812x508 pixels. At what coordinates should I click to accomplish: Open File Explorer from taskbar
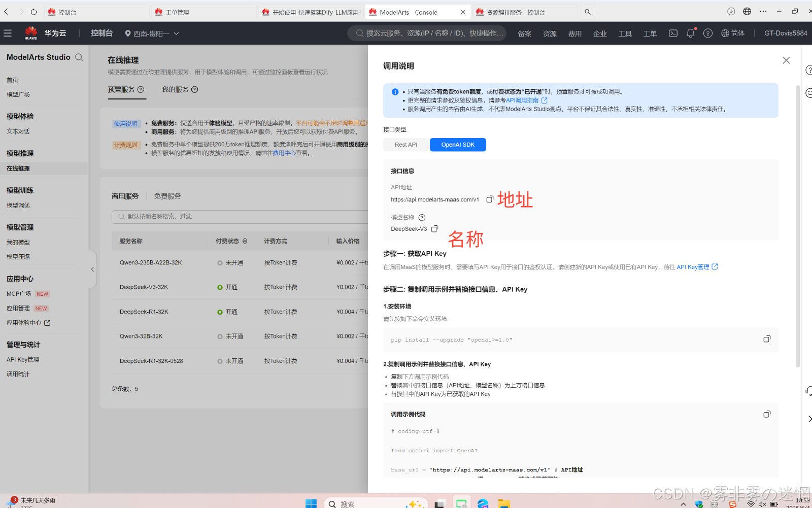(504, 503)
